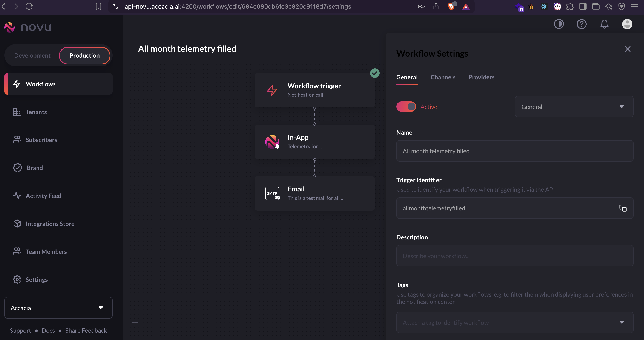Open the user avatar profile menu
The image size is (644, 340).
tap(627, 24)
